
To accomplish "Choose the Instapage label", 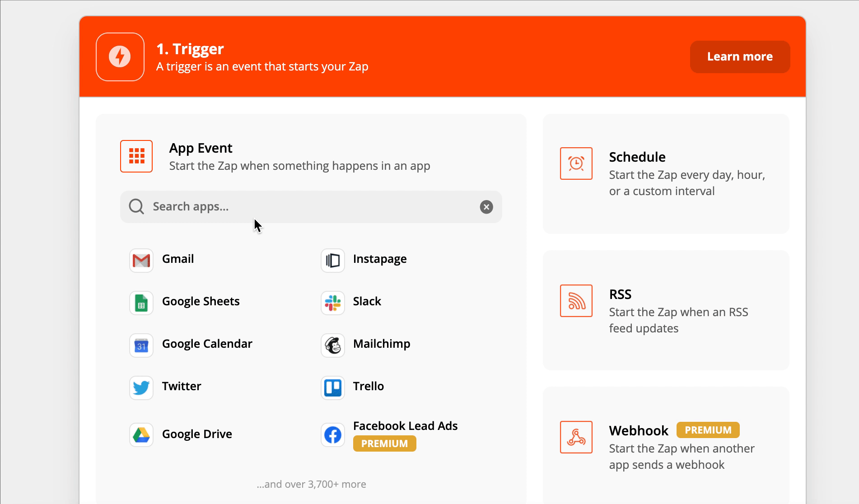I will 380,259.
